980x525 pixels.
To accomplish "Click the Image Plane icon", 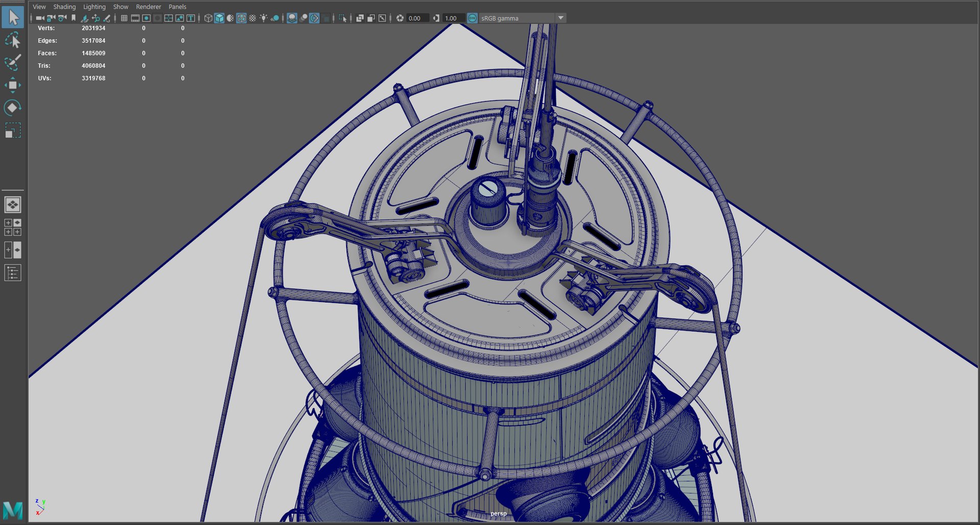I will (85, 18).
